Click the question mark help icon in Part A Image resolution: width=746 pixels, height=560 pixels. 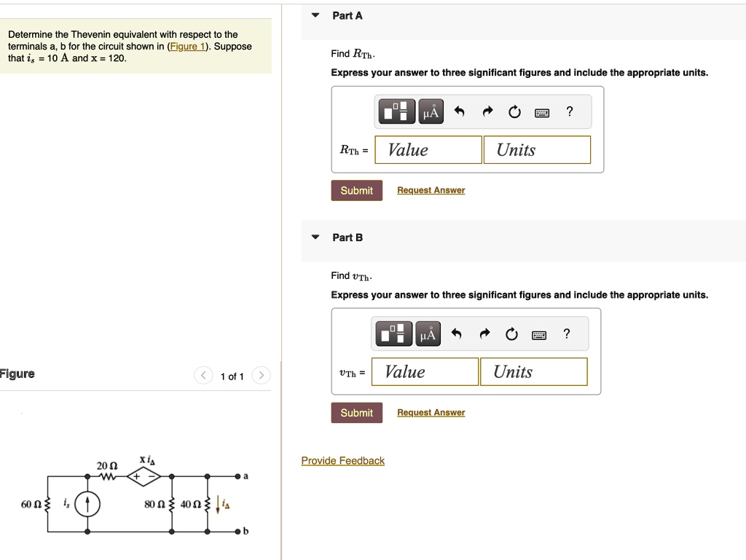click(x=569, y=111)
